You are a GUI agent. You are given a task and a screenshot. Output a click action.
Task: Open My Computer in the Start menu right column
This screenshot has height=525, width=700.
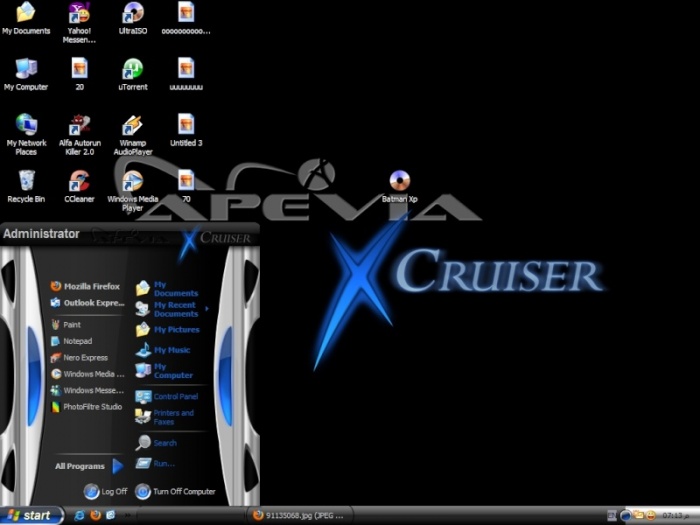pos(164,371)
